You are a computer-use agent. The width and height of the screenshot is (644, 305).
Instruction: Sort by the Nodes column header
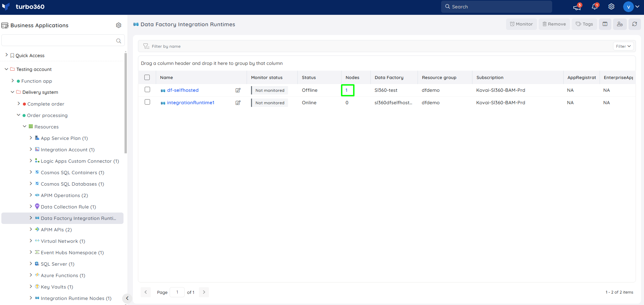click(352, 77)
